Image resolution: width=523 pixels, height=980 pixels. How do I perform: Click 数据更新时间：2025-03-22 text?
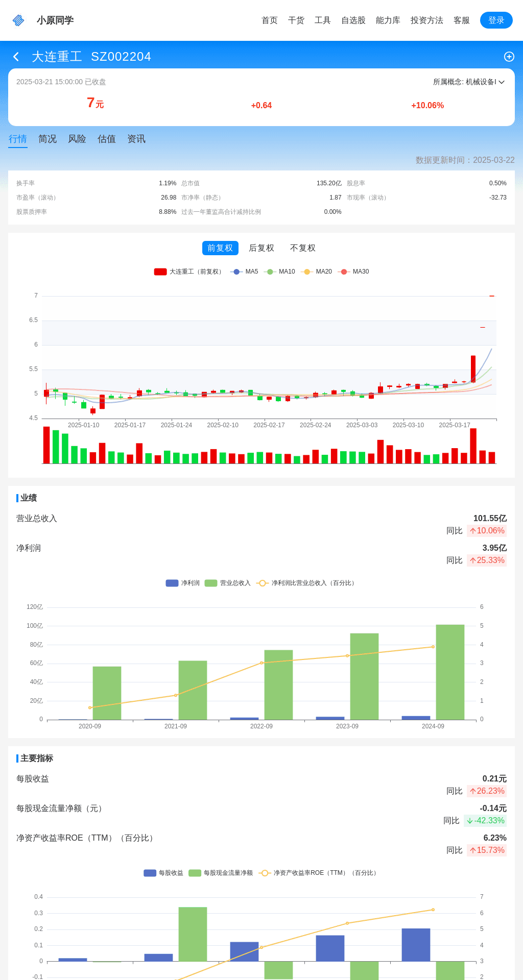465,160
